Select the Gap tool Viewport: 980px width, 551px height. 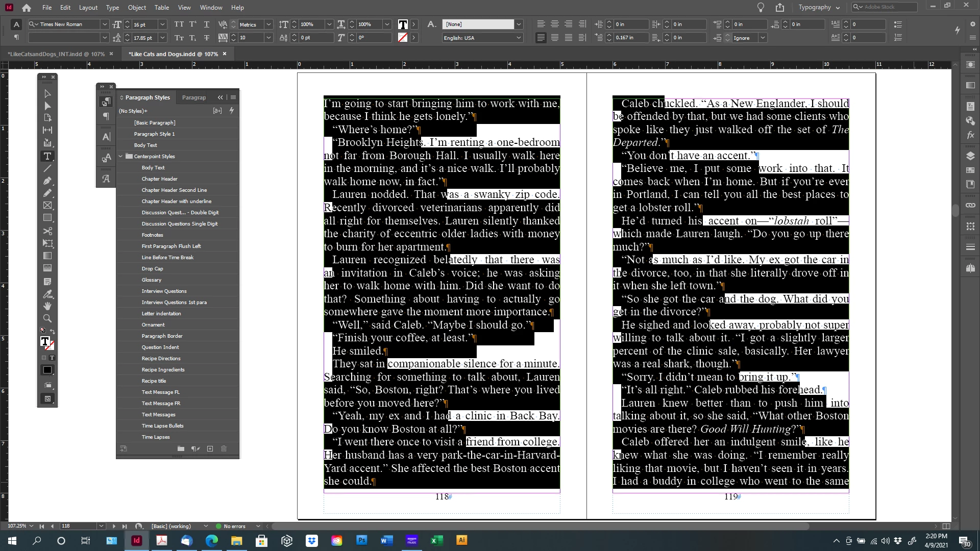[47, 130]
